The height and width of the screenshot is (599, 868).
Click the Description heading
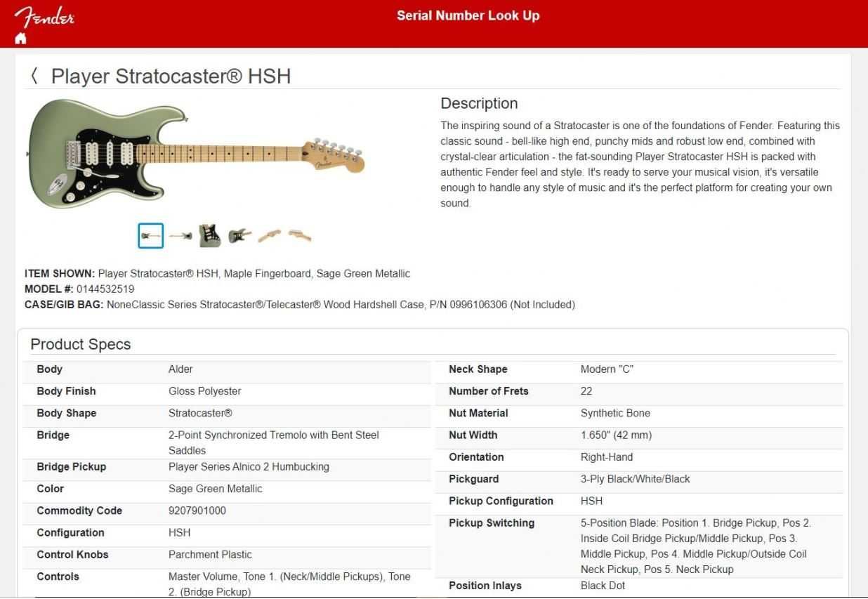pyautogui.click(x=479, y=103)
